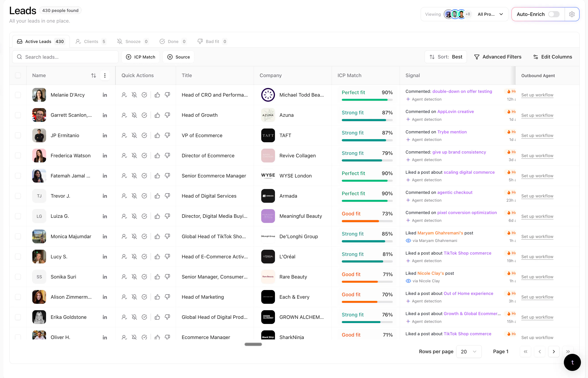588x378 pixels.
Task: Click Melanie D'Arcy's ICP match bar
Action: click(x=367, y=100)
